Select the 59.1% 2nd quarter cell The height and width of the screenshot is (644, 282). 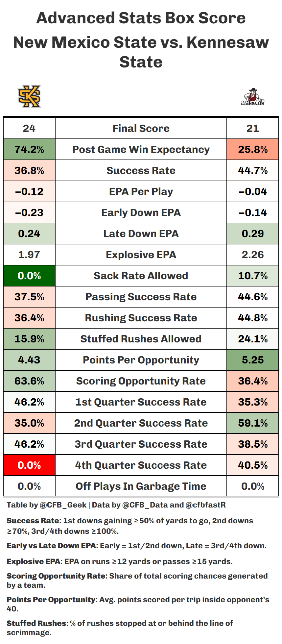point(252,423)
